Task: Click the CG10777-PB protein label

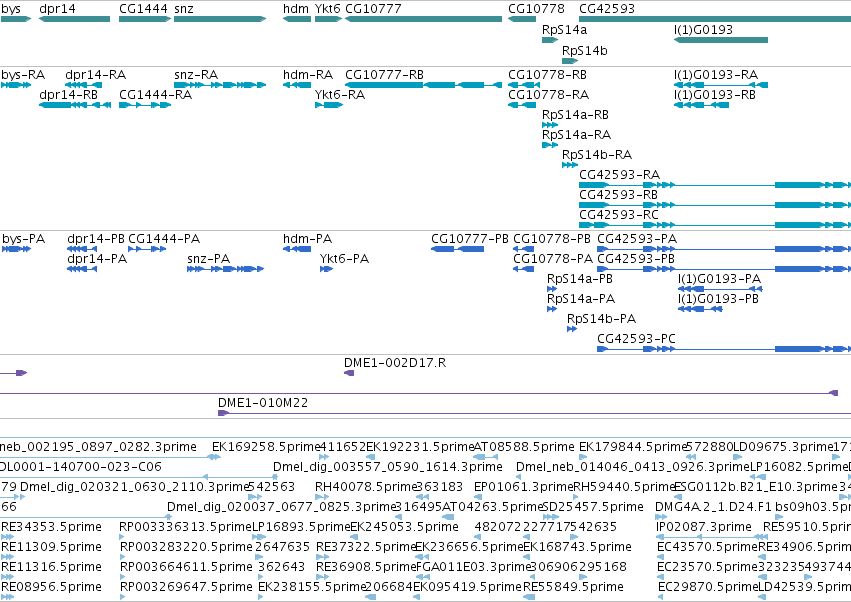Action: click(470, 239)
